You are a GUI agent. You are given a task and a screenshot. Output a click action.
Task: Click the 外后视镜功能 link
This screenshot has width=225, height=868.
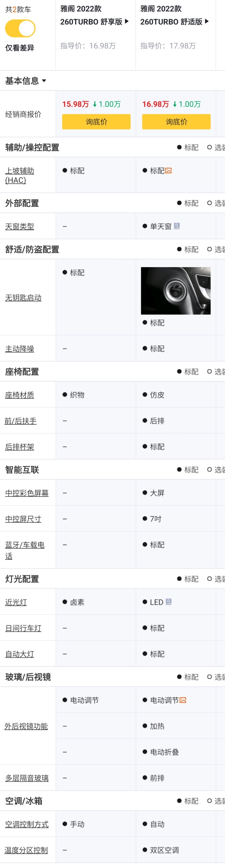coord(26,726)
